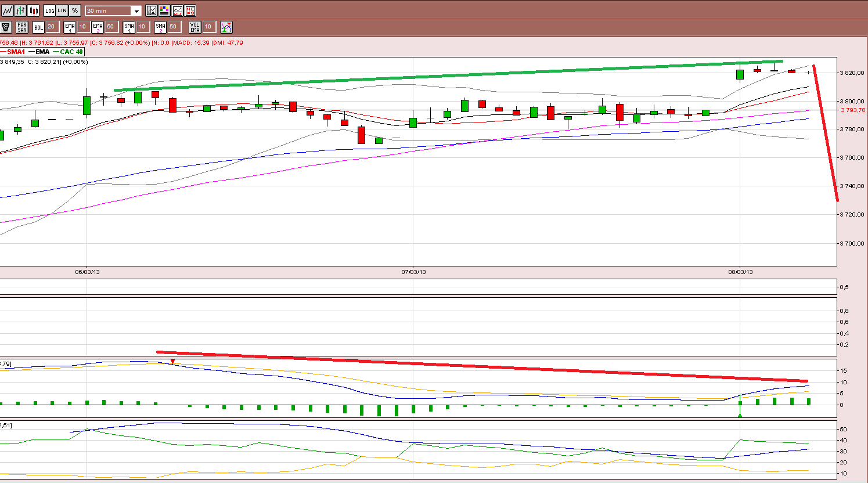Click the EMA legend label
The image size is (868, 483).
coord(42,52)
